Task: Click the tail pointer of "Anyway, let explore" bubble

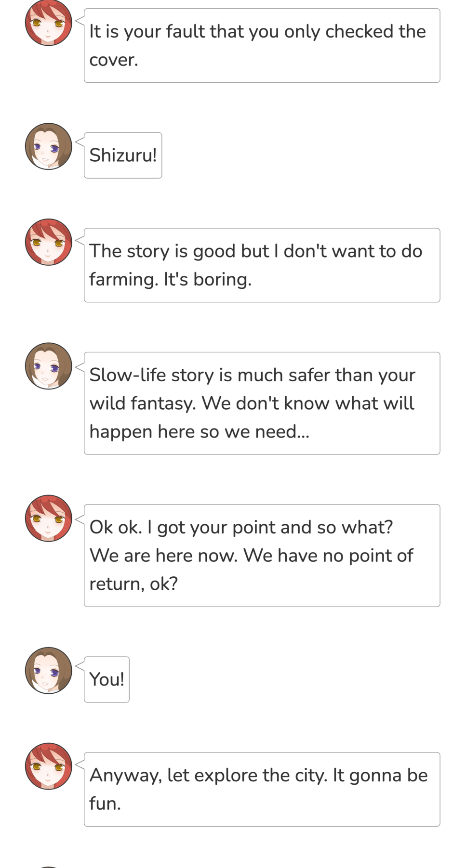Action: coord(80,761)
